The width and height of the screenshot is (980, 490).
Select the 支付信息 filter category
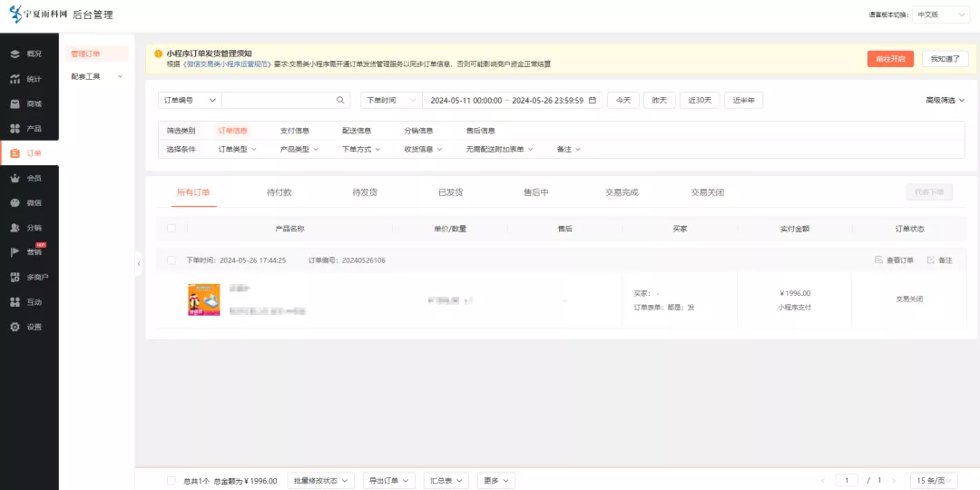point(294,131)
